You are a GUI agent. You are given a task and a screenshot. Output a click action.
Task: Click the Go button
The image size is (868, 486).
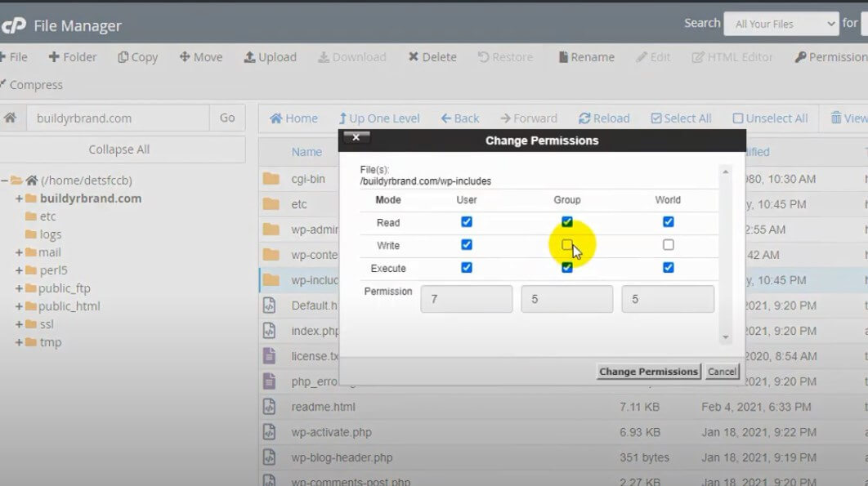point(227,118)
